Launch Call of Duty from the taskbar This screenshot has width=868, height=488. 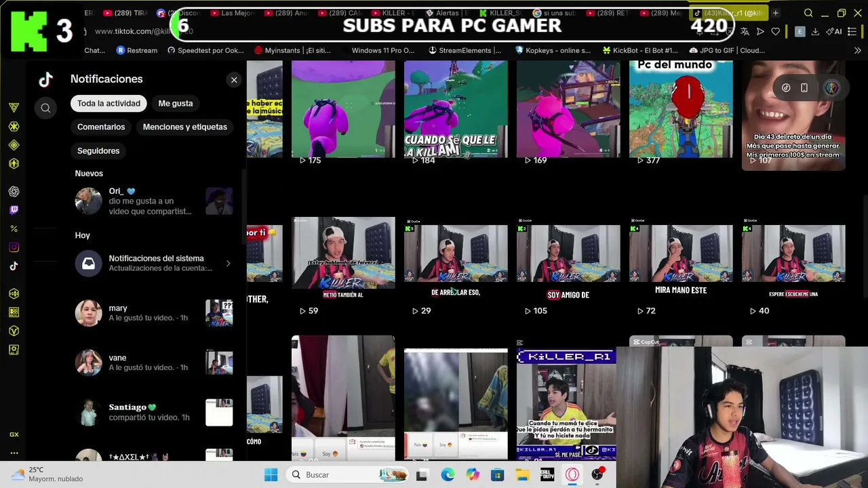pos(547,474)
